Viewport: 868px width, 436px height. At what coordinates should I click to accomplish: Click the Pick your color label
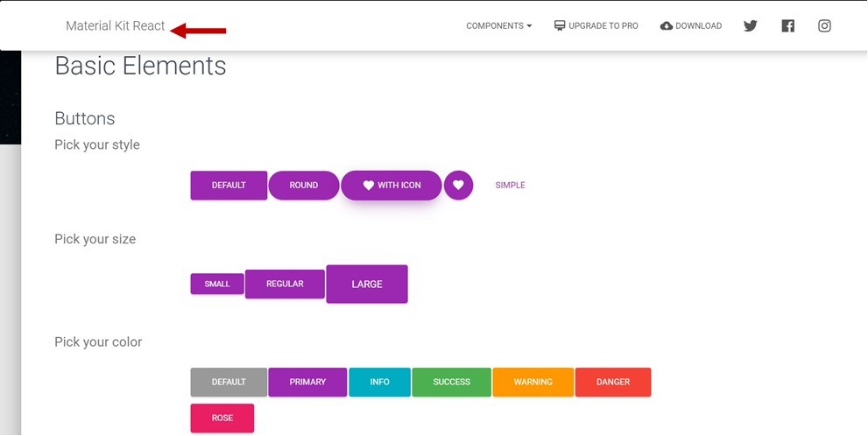click(98, 342)
